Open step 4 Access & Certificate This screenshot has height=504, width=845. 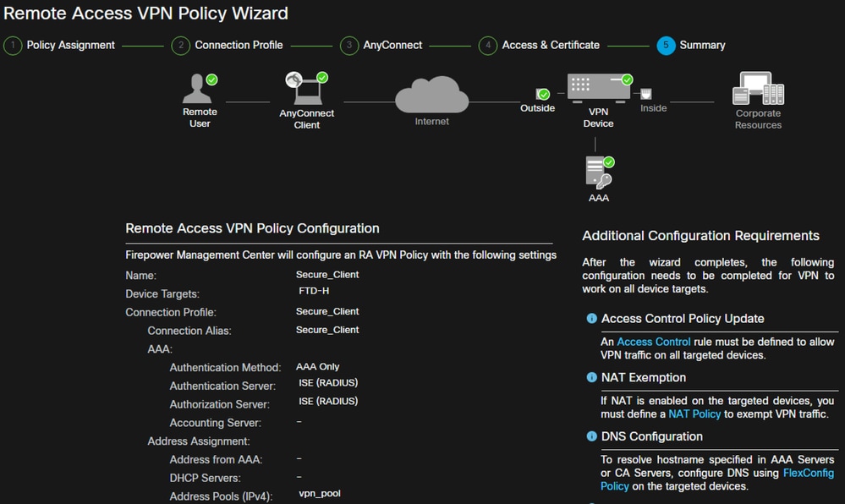pos(539,46)
